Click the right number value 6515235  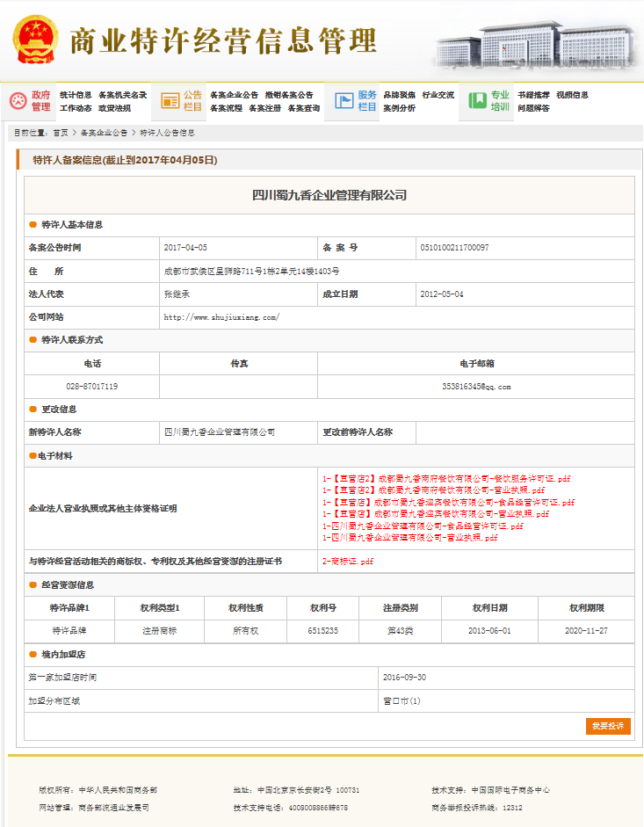tap(322, 631)
